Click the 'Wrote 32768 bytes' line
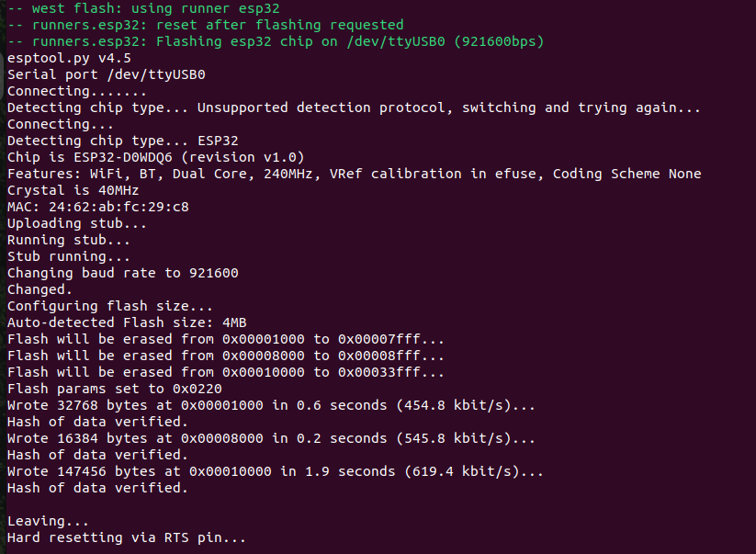756x554 pixels. [x=271, y=405]
